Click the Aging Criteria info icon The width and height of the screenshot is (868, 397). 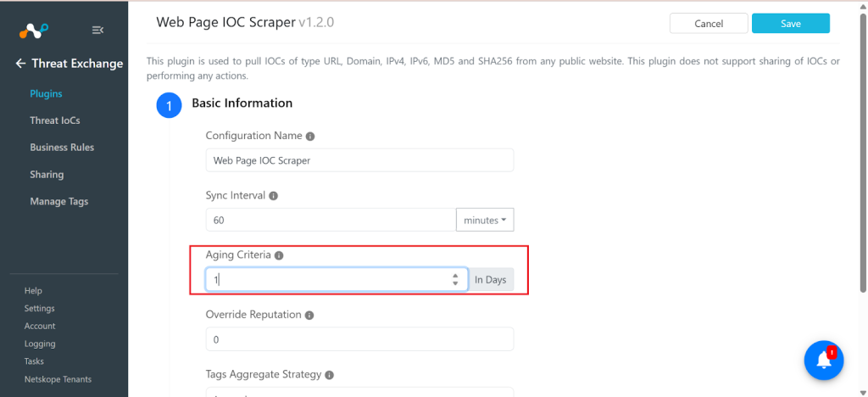click(279, 256)
